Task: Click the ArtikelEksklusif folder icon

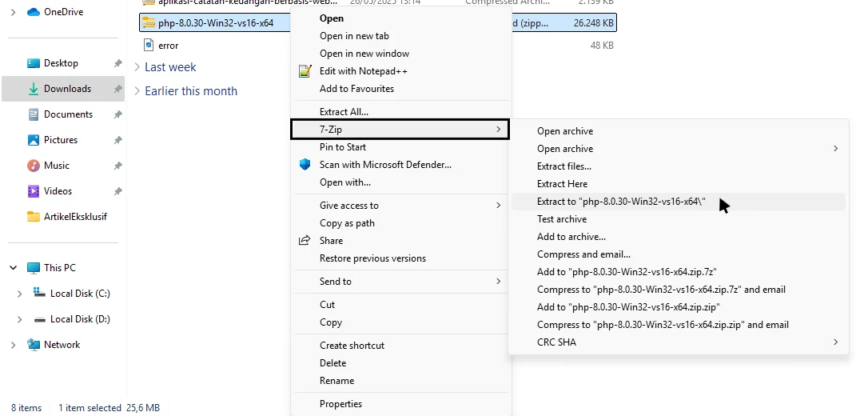Action: (34, 217)
